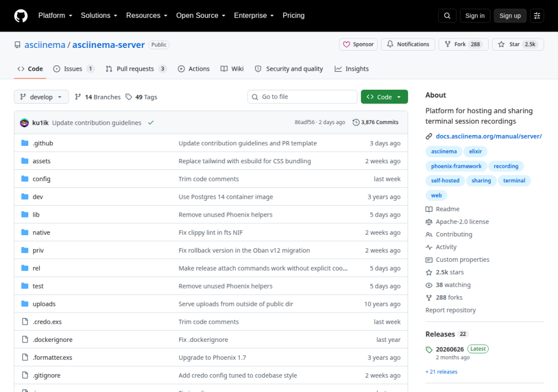Open the docs.asciinema.org/manual/server/ link

[489, 136]
